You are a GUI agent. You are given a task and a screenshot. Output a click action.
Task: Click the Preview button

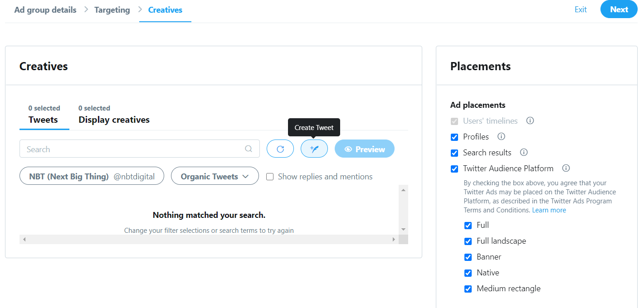coord(365,149)
